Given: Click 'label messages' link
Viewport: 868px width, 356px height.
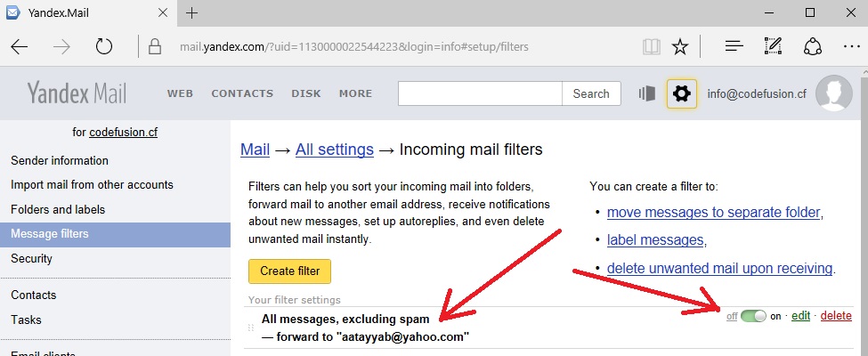Looking at the screenshot, I should click(655, 240).
